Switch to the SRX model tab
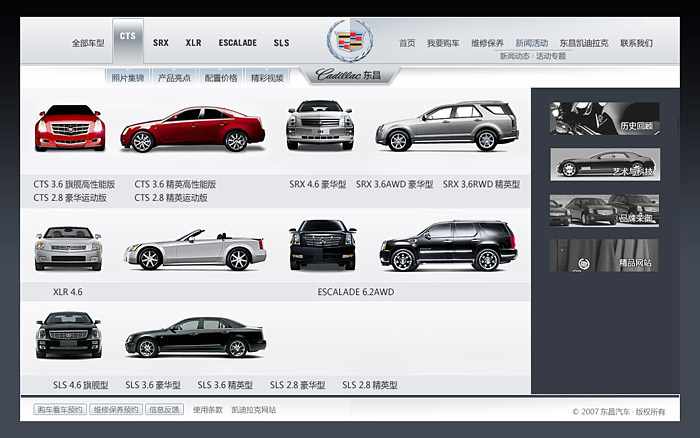The image size is (700, 438). [161, 43]
